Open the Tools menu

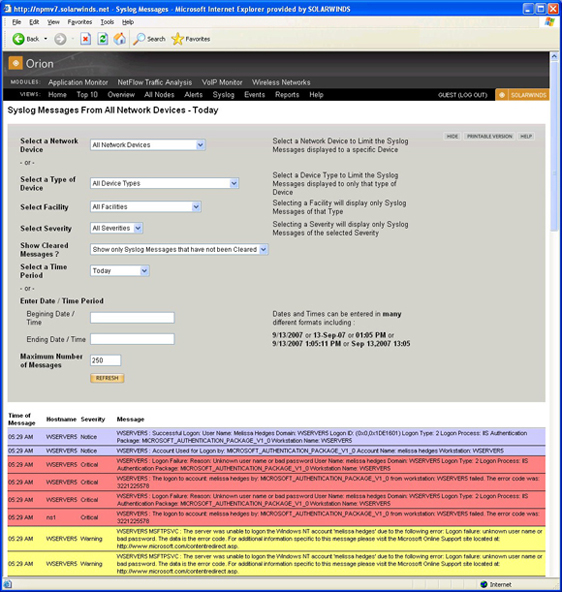click(x=107, y=22)
